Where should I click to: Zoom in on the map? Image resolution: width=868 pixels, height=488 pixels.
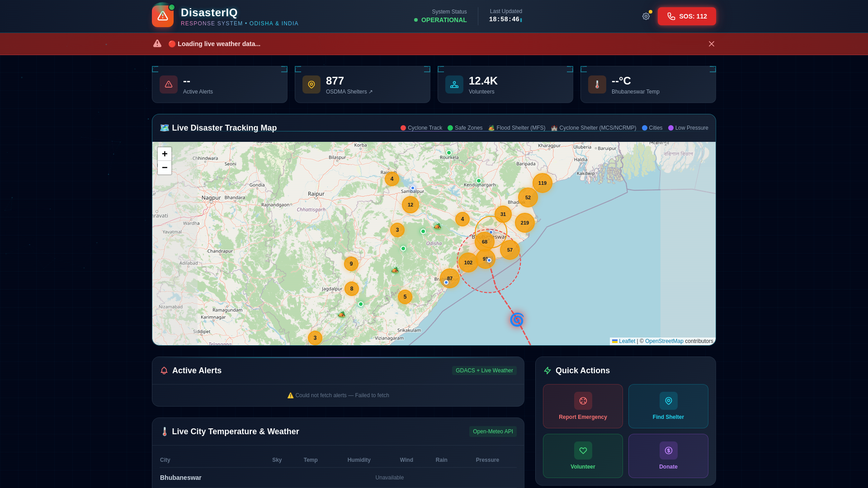[165, 154]
